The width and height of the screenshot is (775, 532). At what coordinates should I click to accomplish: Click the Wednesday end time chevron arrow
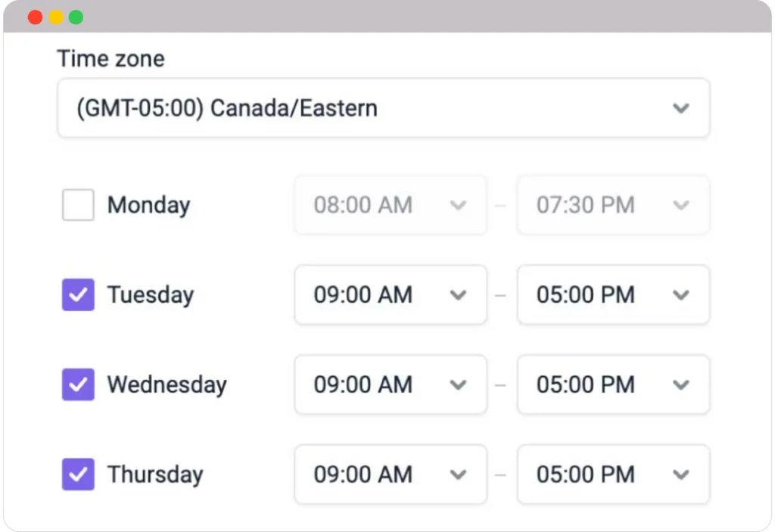click(x=681, y=384)
